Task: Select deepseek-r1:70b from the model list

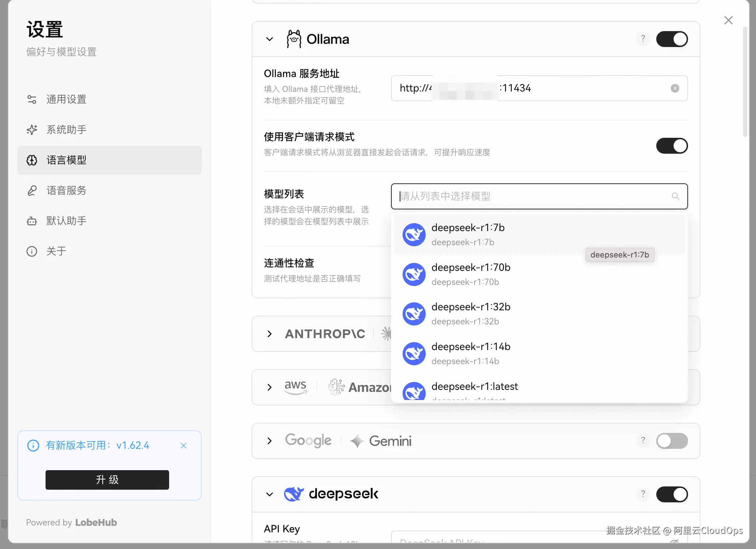Action: 471,274
